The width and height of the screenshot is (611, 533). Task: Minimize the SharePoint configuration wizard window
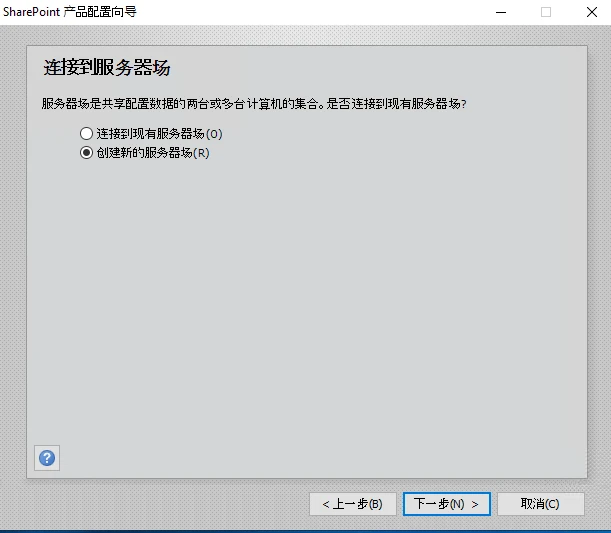coord(501,12)
